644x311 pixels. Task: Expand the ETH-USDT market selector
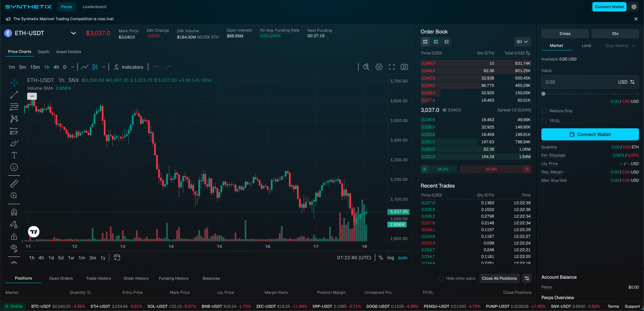73,33
